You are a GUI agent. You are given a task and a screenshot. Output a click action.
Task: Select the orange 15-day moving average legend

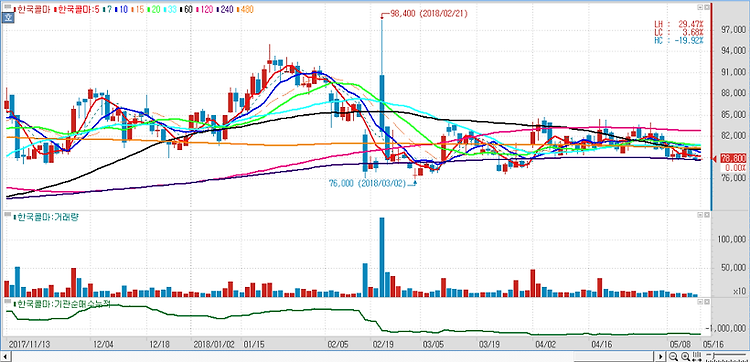(x=138, y=9)
